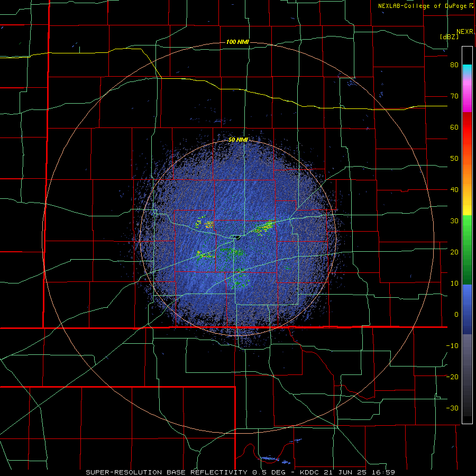Click the KDDC 21 JUN 25 16:59 timestamp
476x476 pixels.
(347, 472)
